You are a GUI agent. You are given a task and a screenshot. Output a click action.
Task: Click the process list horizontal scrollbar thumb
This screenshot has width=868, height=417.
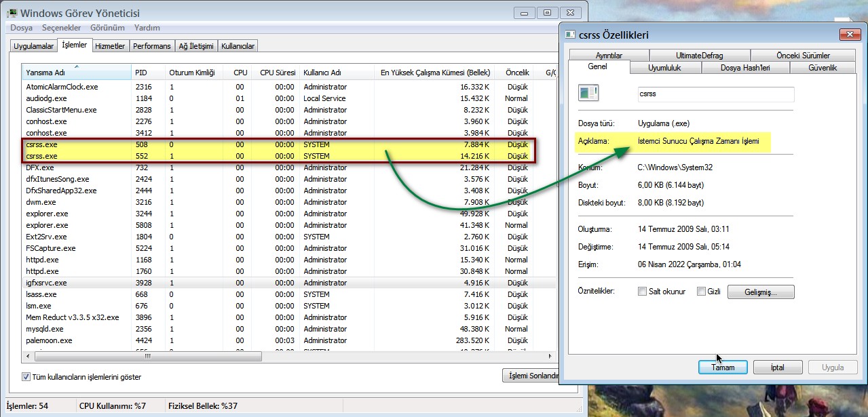click(x=147, y=356)
